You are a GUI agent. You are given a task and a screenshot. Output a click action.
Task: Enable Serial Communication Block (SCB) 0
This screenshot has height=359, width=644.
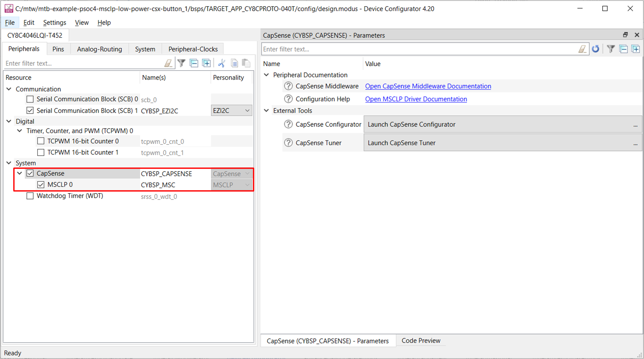30,99
